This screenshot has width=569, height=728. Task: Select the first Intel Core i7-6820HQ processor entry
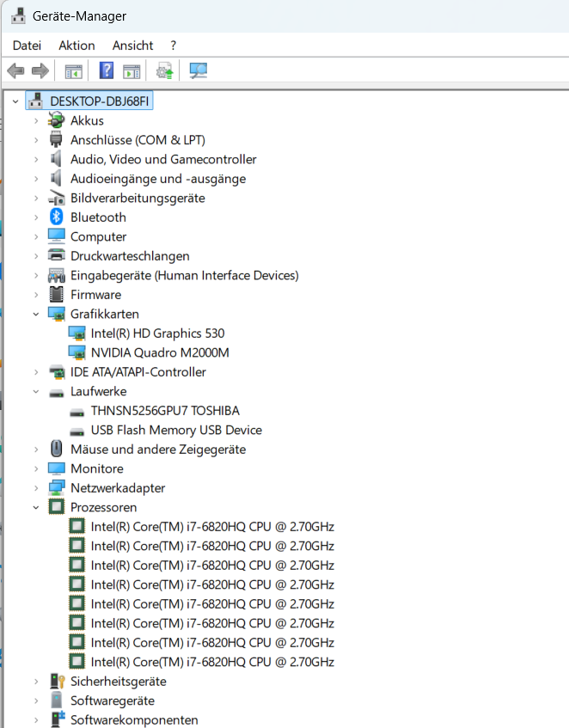coord(212,527)
